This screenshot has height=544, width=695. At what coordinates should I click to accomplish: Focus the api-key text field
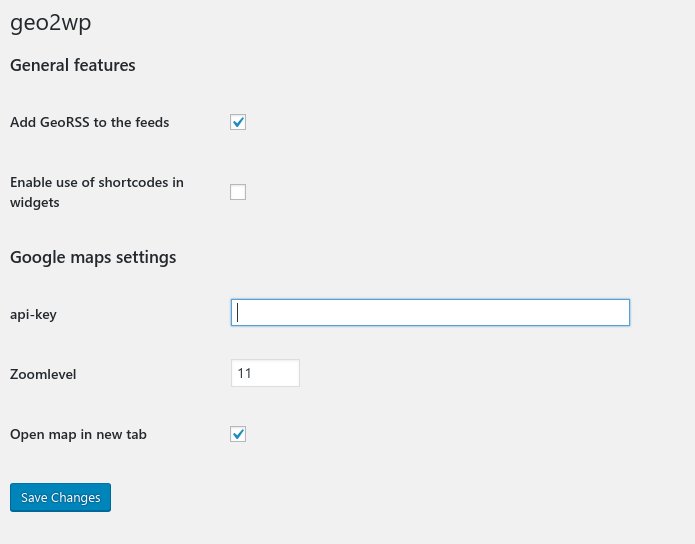pos(430,313)
